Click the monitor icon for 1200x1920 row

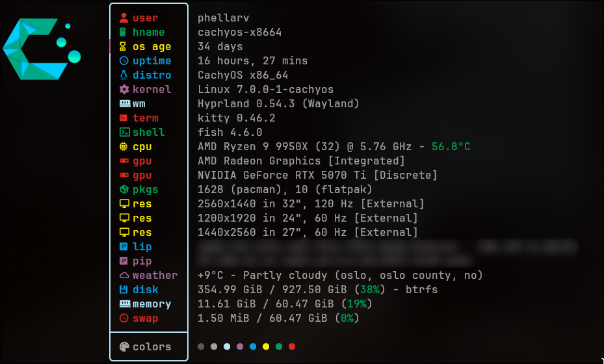click(x=124, y=218)
